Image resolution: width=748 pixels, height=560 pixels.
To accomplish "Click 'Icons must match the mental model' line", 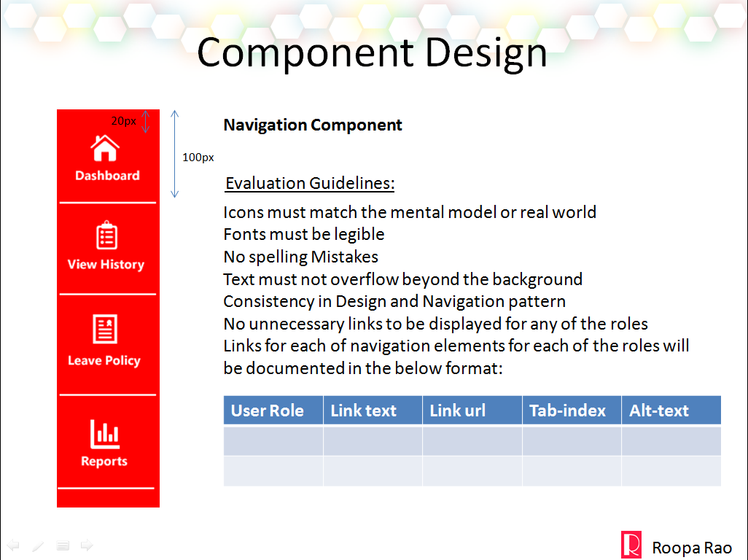I will [410, 212].
